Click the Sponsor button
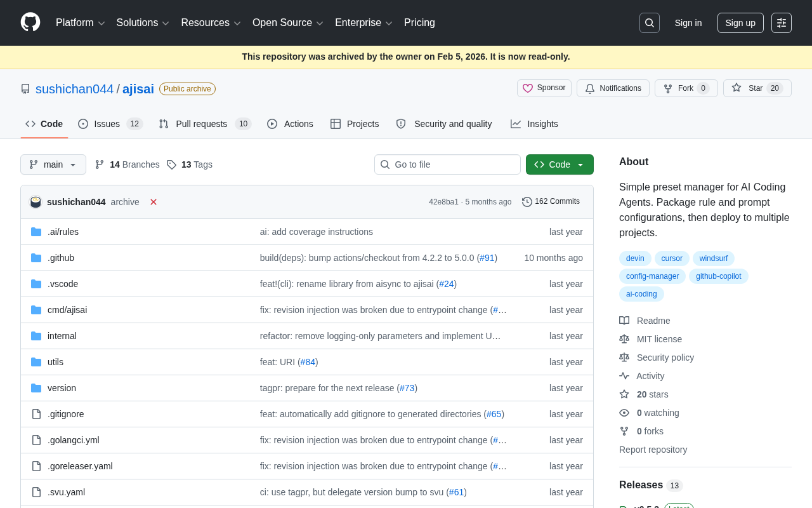Image resolution: width=812 pixels, height=508 pixels. tap(544, 88)
